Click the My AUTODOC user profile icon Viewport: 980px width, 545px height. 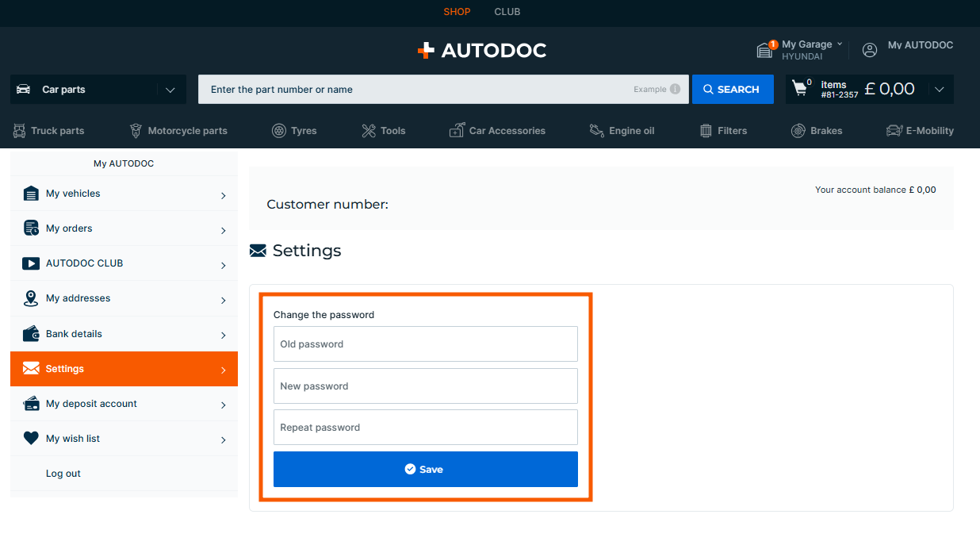tap(870, 50)
